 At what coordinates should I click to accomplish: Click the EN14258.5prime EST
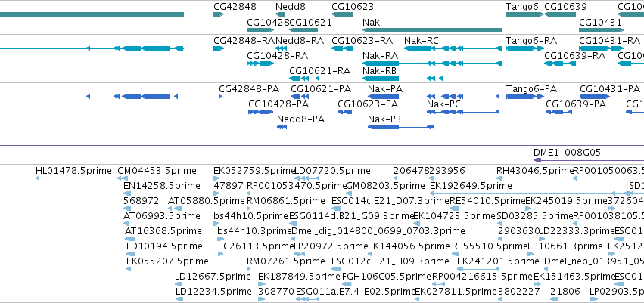[126, 193]
